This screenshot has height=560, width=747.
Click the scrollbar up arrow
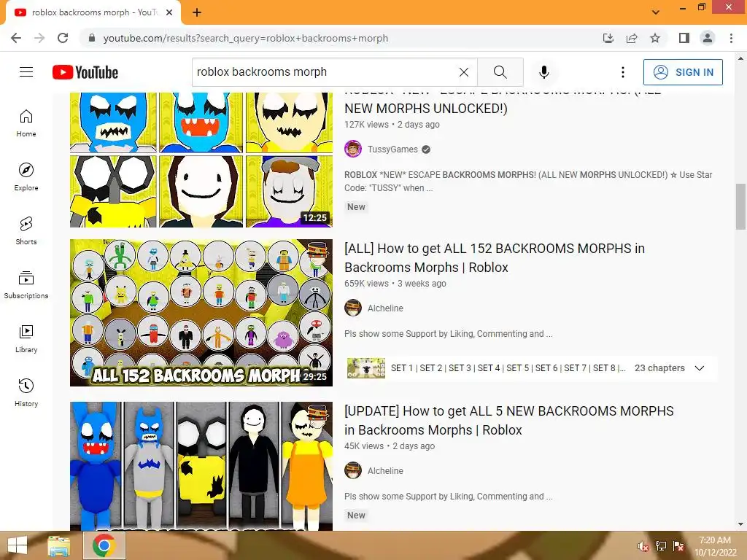[x=740, y=58]
